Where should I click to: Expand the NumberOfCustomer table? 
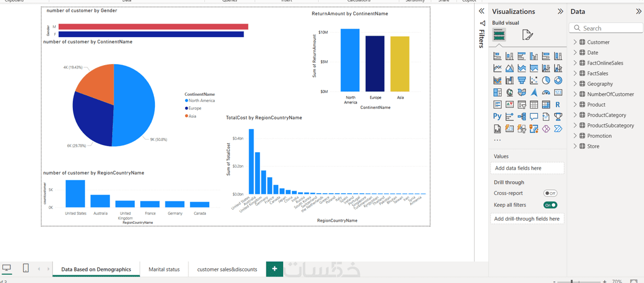pos(575,94)
